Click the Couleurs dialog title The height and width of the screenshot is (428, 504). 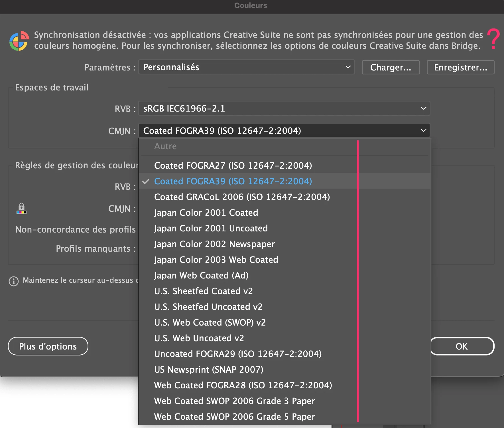click(x=251, y=5)
